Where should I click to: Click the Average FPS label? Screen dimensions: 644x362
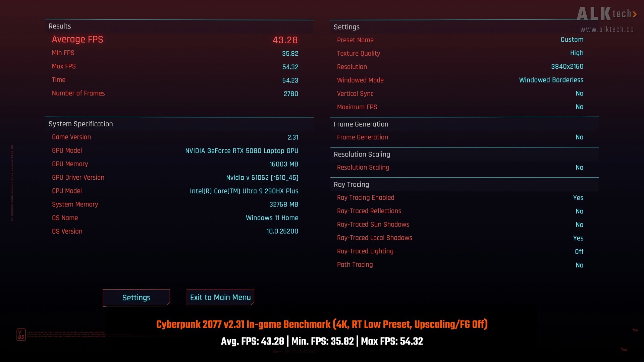pyautogui.click(x=77, y=39)
